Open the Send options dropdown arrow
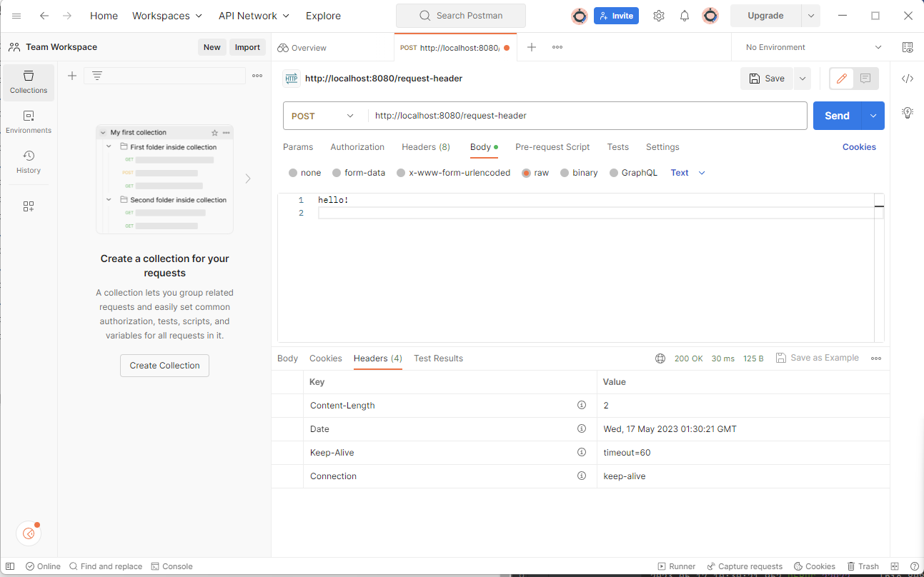 click(x=873, y=116)
